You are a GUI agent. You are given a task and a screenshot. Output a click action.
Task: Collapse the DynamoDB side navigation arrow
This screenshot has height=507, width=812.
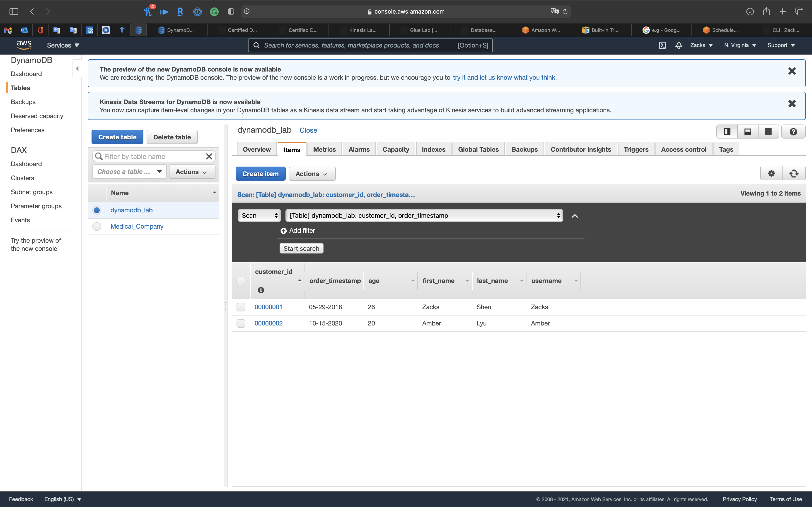point(77,69)
